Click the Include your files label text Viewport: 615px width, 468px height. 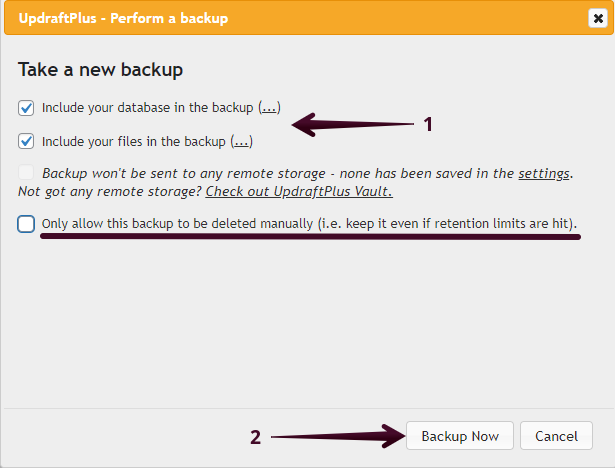[134, 141]
